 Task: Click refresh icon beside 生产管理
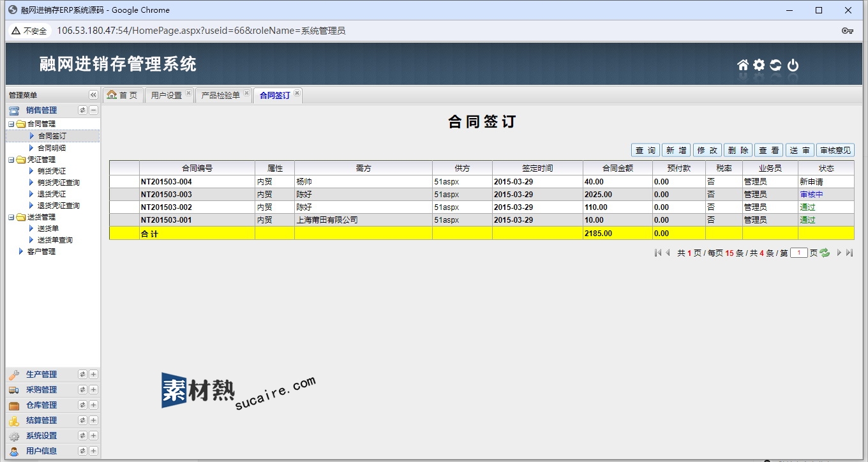click(82, 375)
